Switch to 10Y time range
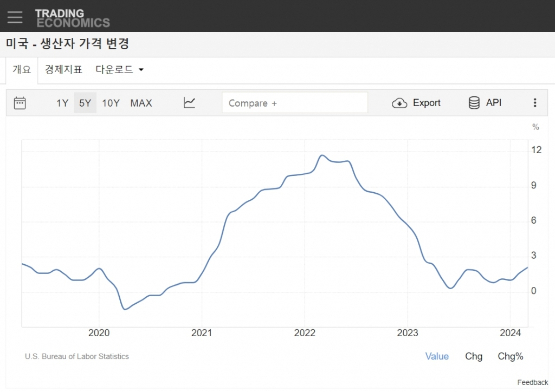Screen dimensions: 555x392 coord(111,103)
